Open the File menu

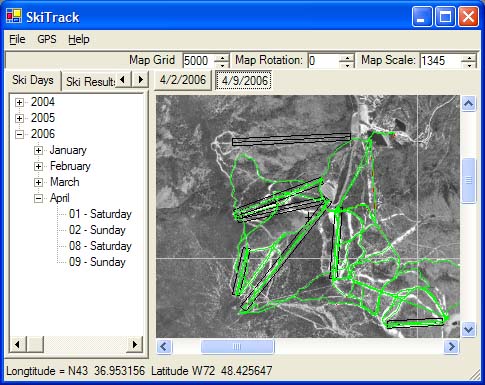17,39
